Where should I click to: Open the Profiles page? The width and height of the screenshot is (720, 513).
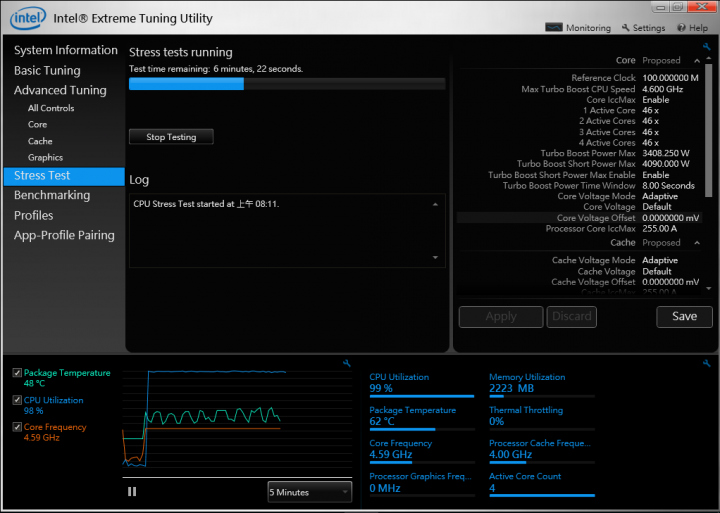coord(34,215)
